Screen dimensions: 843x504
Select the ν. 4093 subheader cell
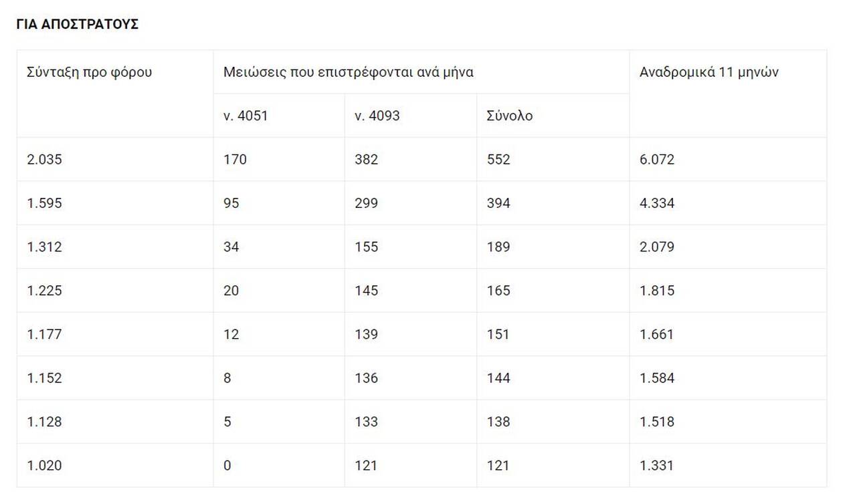pyautogui.click(x=377, y=116)
